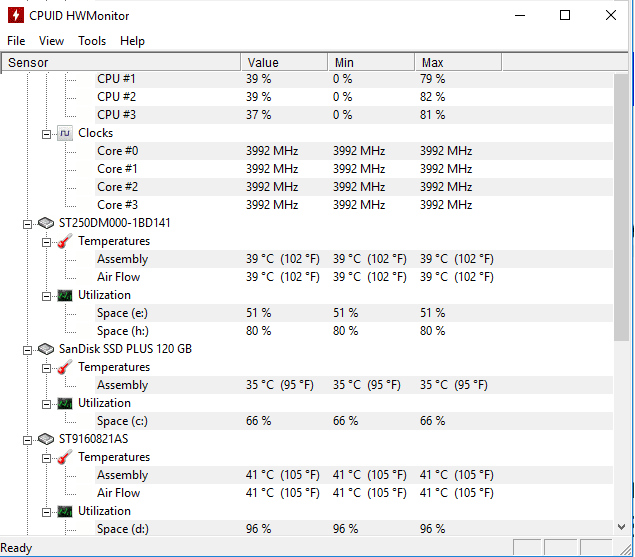Screen dimensions: 635x557
Task: Click Utilization graph icon under SanDisk SSD
Action: point(65,403)
